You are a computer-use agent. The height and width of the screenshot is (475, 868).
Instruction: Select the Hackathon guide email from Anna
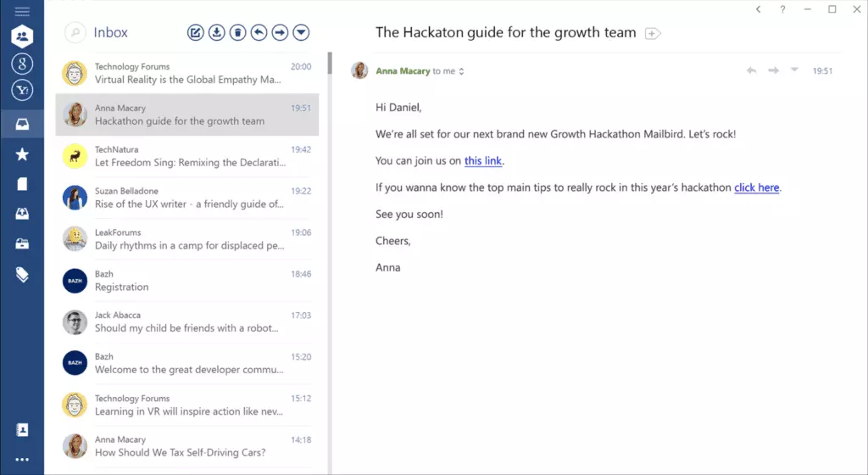[187, 115]
